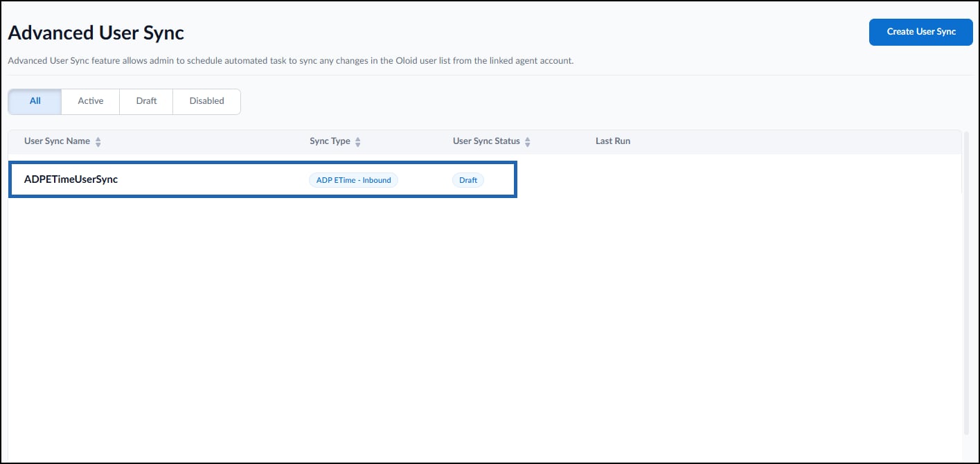Click the Draft status badge
The height and width of the screenshot is (464, 980).
click(x=468, y=180)
